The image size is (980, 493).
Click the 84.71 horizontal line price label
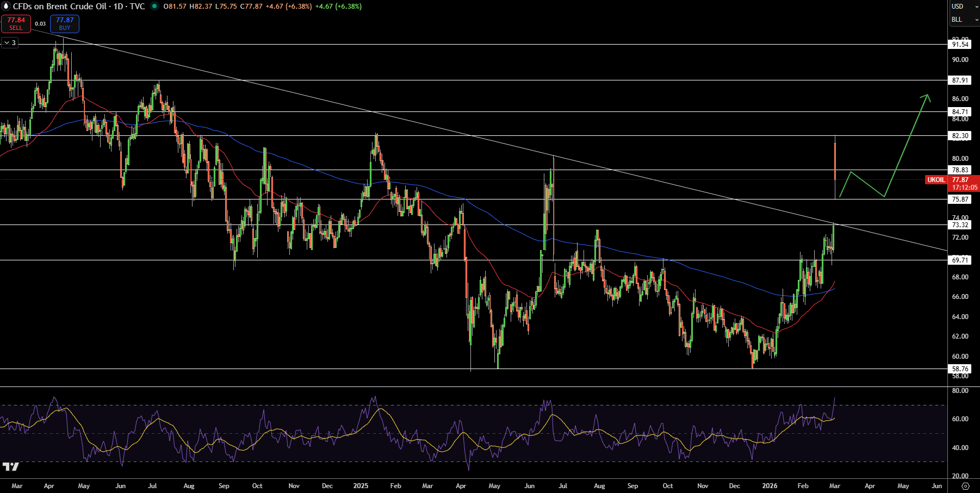[960, 112]
